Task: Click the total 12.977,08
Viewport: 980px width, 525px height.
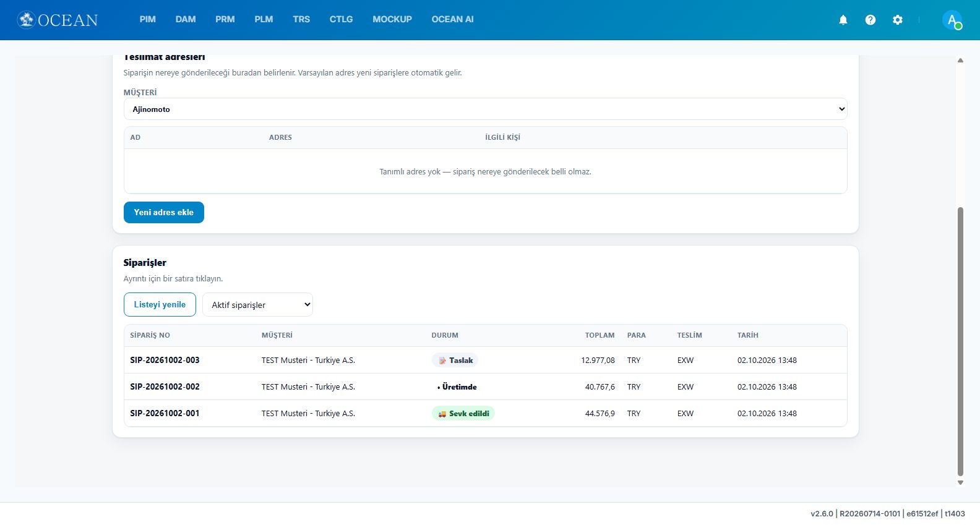Action: (598, 360)
